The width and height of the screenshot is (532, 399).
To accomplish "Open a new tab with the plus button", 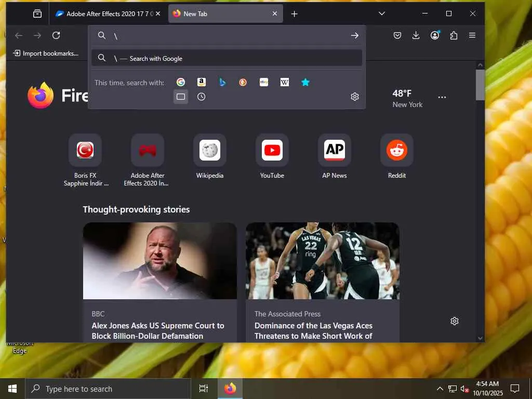I will [x=294, y=14].
